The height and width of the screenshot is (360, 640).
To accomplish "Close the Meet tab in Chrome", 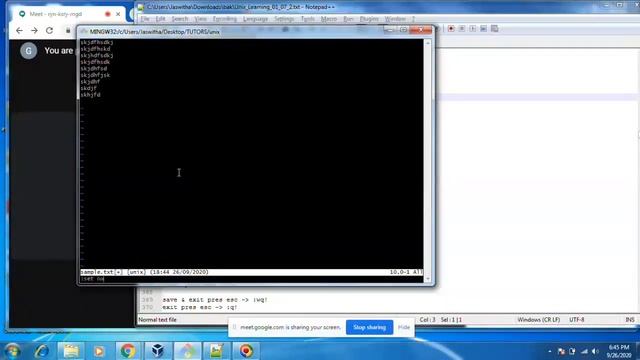I will [x=118, y=14].
